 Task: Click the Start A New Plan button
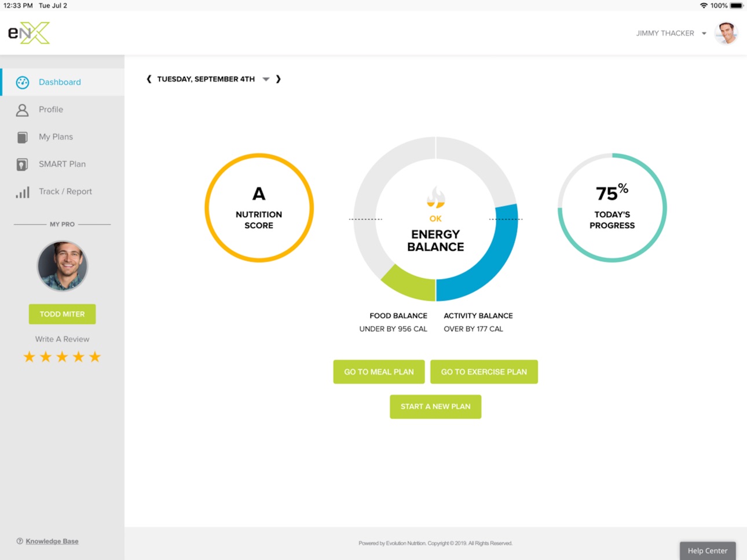click(435, 407)
